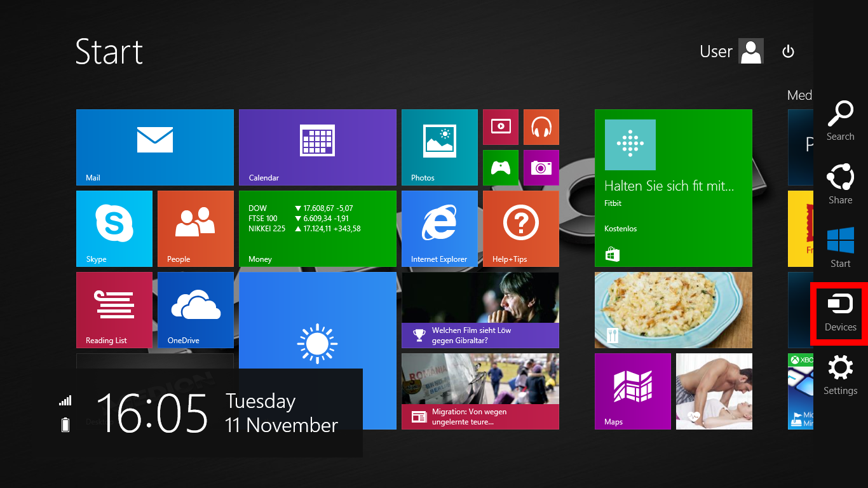This screenshot has width=868, height=488.
Task: Open the Settings charm
Action: tap(840, 376)
